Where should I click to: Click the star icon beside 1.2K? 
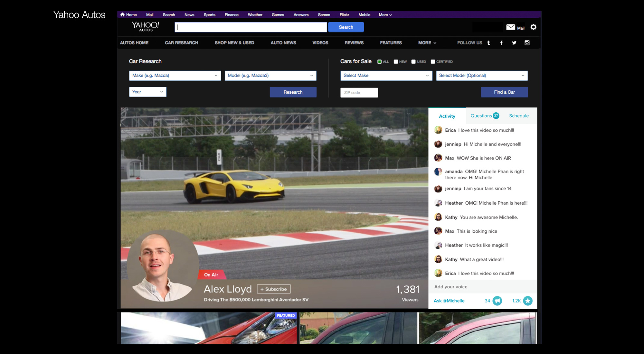pyautogui.click(x=528, y=301)
